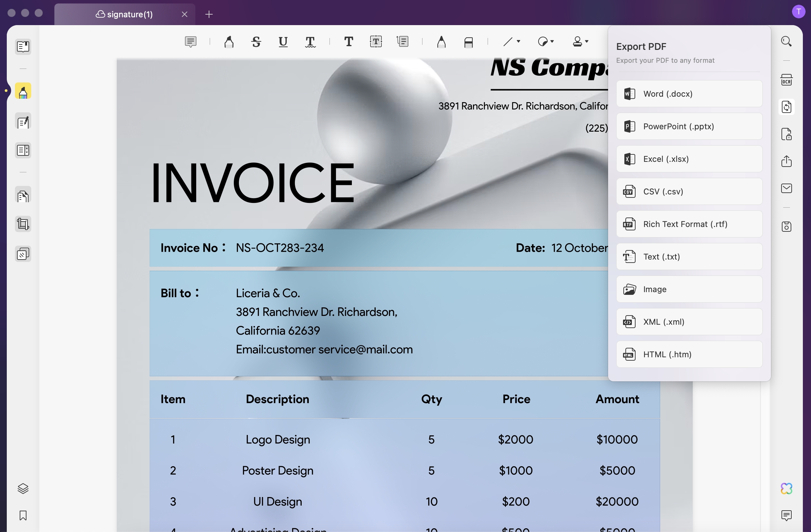Click the eraser tool icon
The image size is (811, 532).
click(x=468, y=42)
